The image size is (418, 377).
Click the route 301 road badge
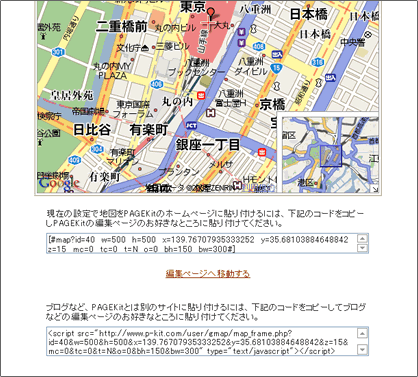click(x=58, y=52)
